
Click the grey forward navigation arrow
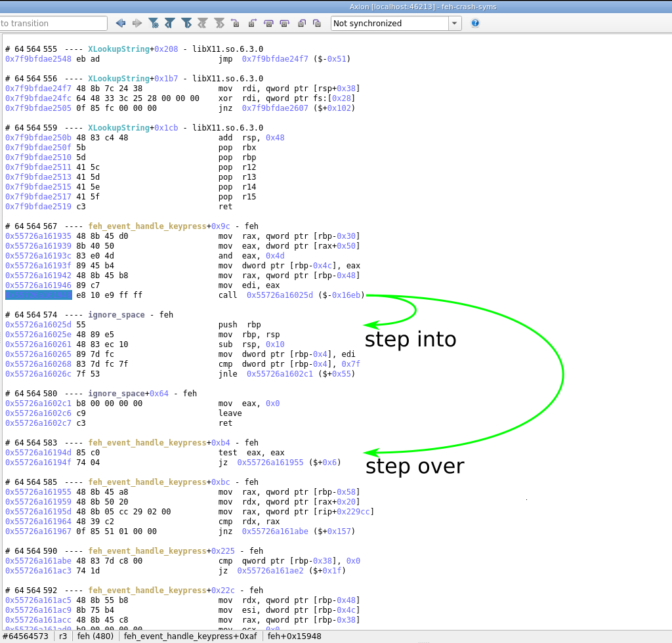[137, 23]
